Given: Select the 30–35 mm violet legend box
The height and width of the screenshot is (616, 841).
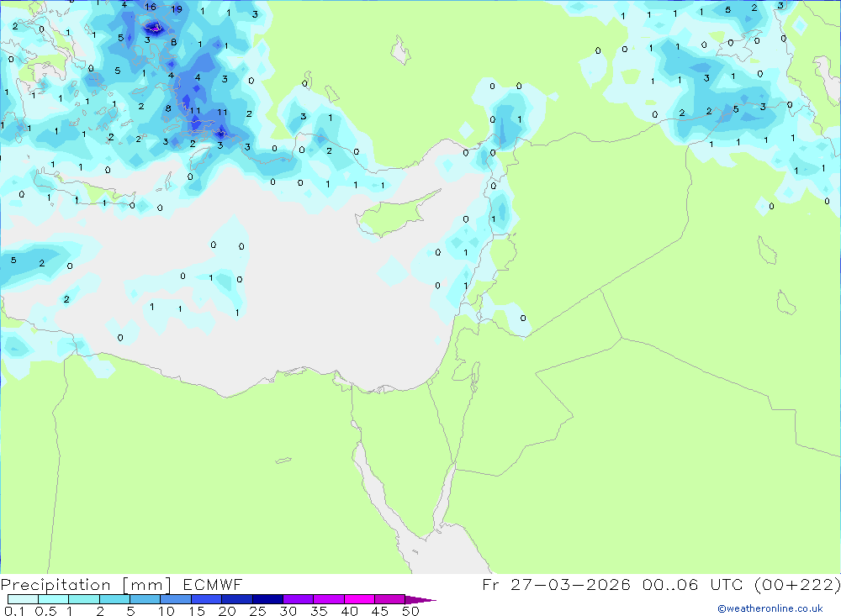Looking at the screenshot, I should [x=298, y=599].
